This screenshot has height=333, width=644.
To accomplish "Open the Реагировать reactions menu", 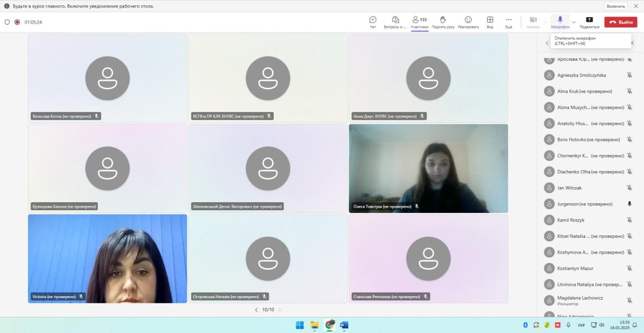I will pos(468,20).
